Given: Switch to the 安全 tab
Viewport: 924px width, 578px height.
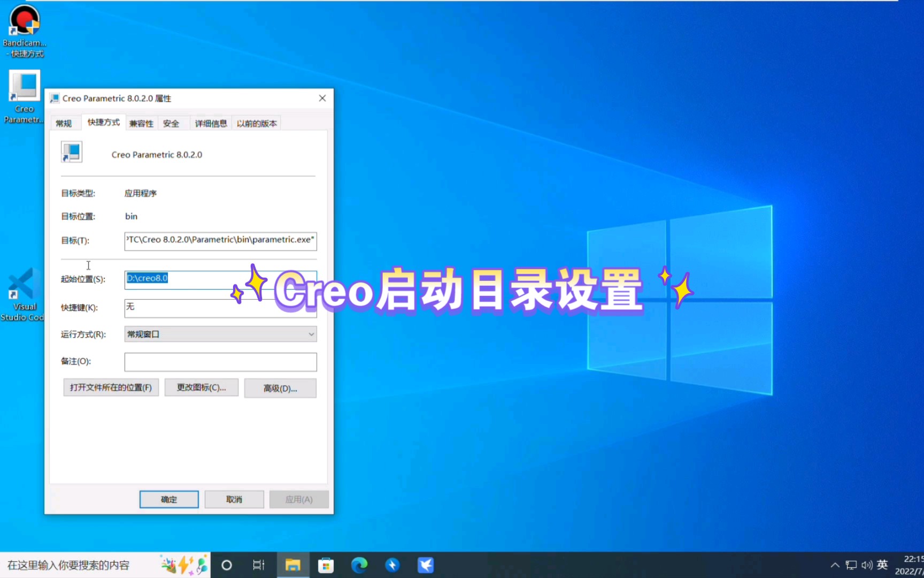Looking at the screenshot, I should pyautogui.click(x=171, y=124).
